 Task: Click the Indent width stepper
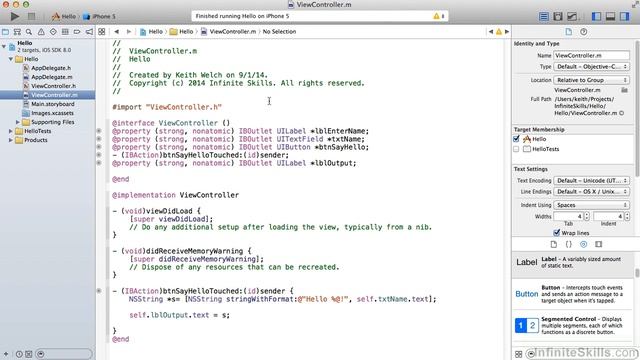coord(627,216)
